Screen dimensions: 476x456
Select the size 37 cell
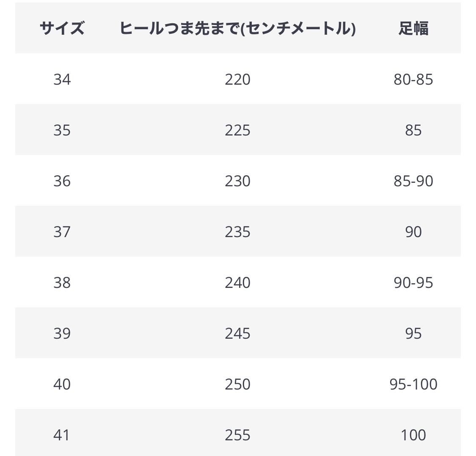coord(62,232)
